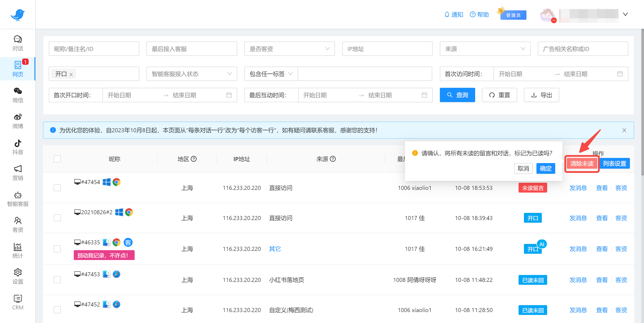Confirm marking all unread as read with 确定
Image resolution: width=644 pixels, height=323 pixels.
(x=546, y=168)
